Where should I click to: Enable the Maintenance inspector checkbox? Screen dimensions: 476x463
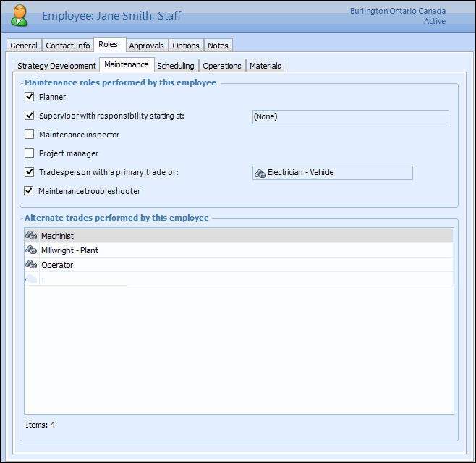click(29, 134)
